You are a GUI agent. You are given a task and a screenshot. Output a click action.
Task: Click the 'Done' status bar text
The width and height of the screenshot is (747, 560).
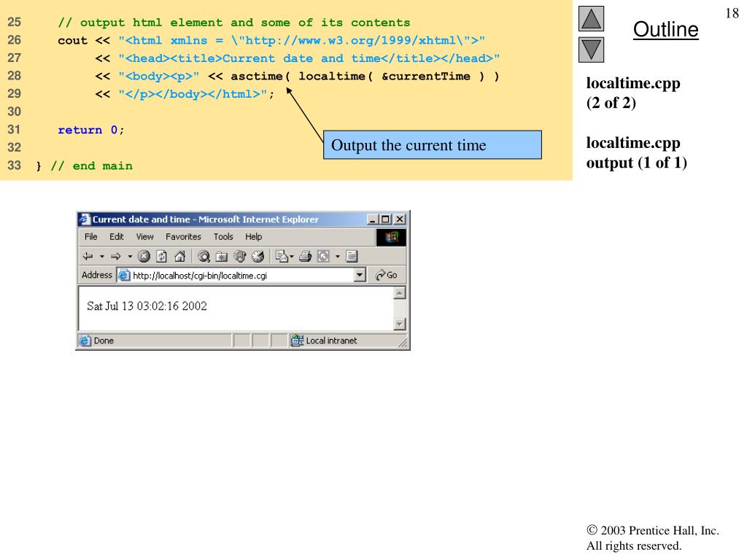104,341
